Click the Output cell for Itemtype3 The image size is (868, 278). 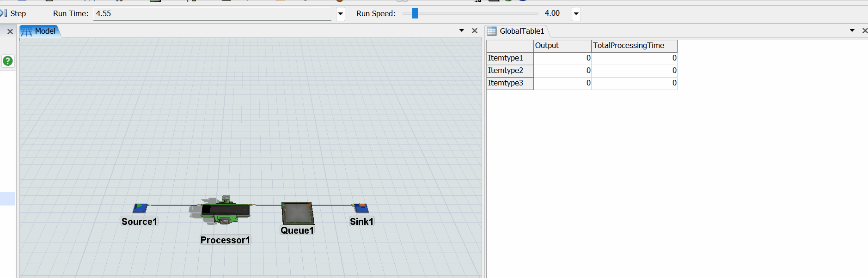click(x=562, y=83)
